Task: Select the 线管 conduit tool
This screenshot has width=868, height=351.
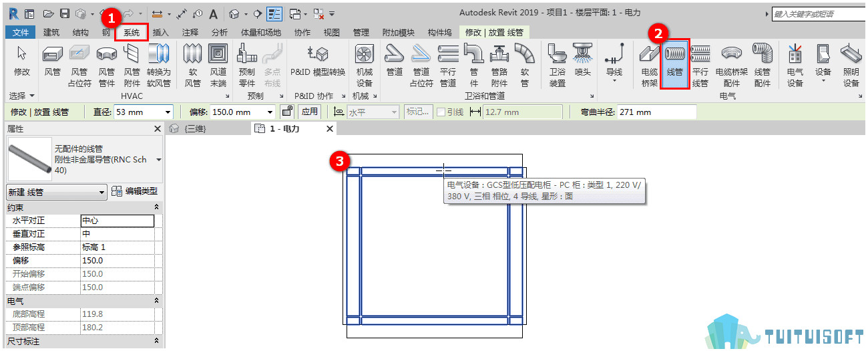Action: point(675,65)
